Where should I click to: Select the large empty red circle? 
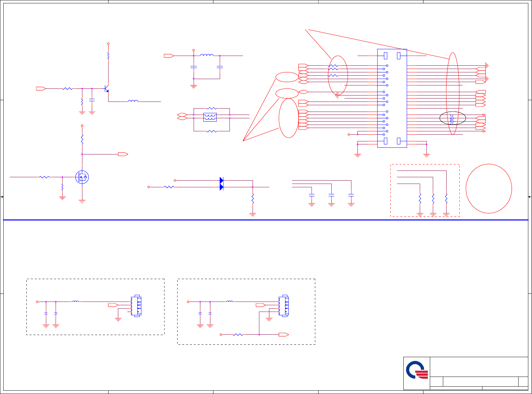coord(489,189)
